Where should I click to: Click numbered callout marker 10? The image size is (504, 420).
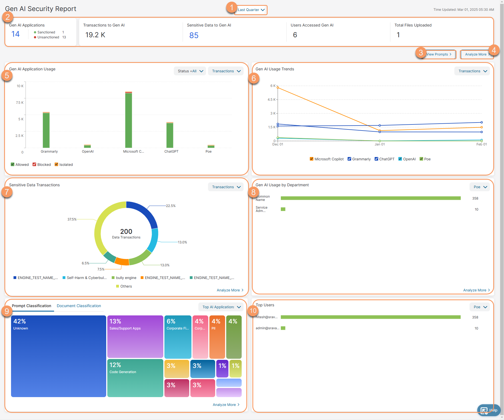coord(253,311)
